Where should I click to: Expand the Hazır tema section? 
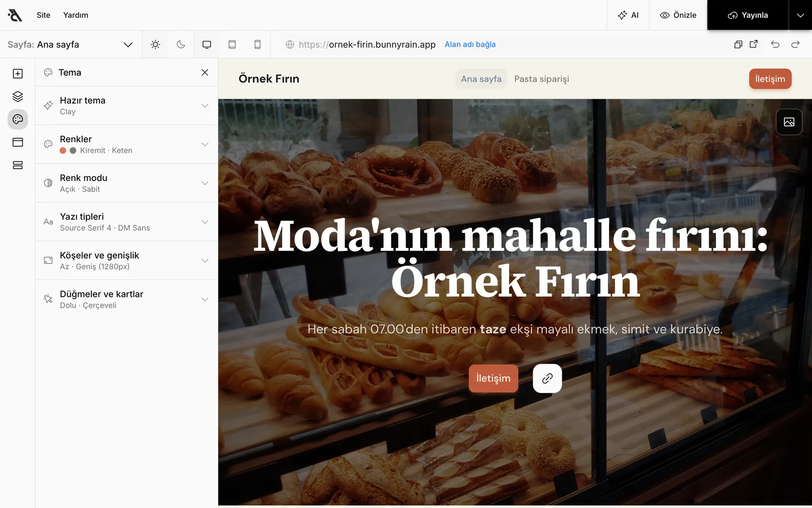click(126, 106)
